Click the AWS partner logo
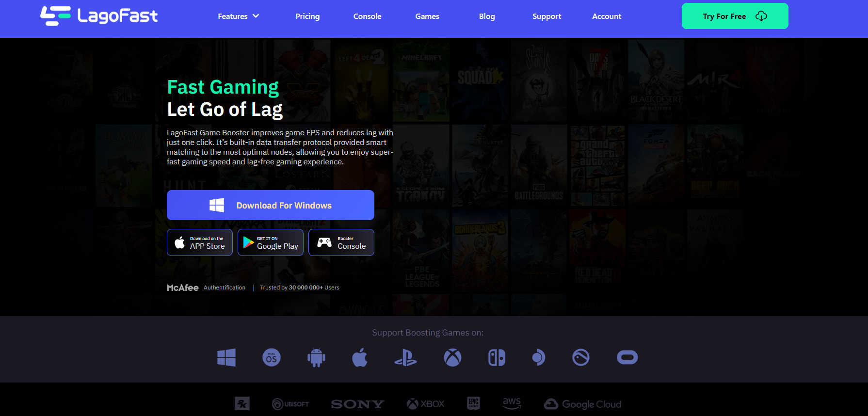868x416 pixels. pyautogui.click(x=512, y=403)
